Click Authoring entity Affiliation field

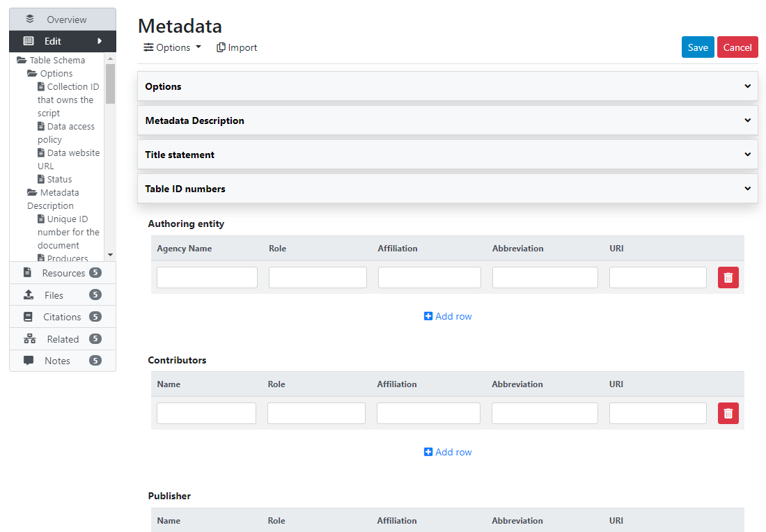tap(430, 277)
